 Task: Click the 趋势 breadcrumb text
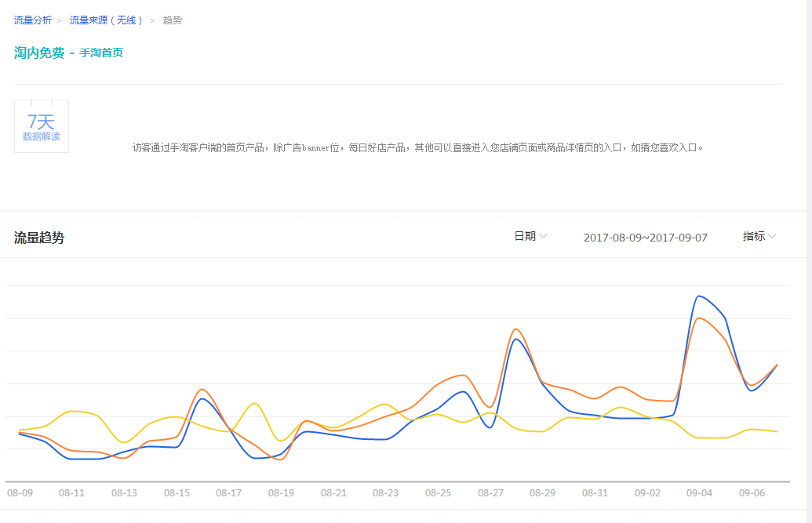173,20
